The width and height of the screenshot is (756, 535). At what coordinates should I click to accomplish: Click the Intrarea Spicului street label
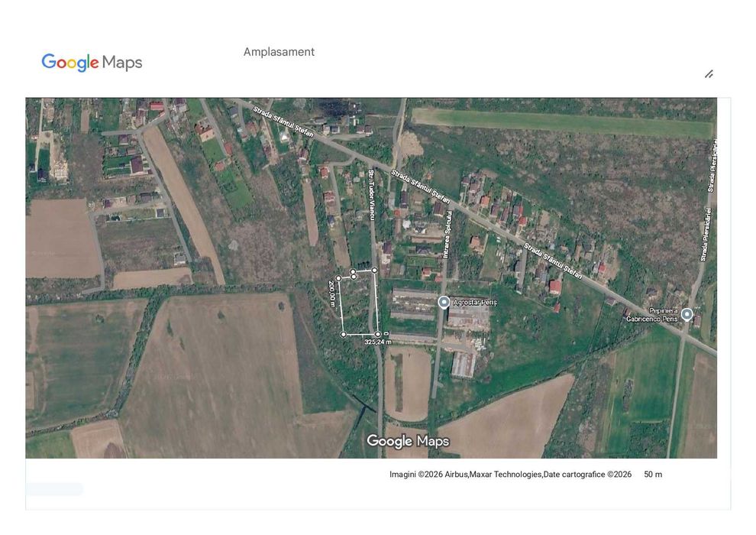447,235
